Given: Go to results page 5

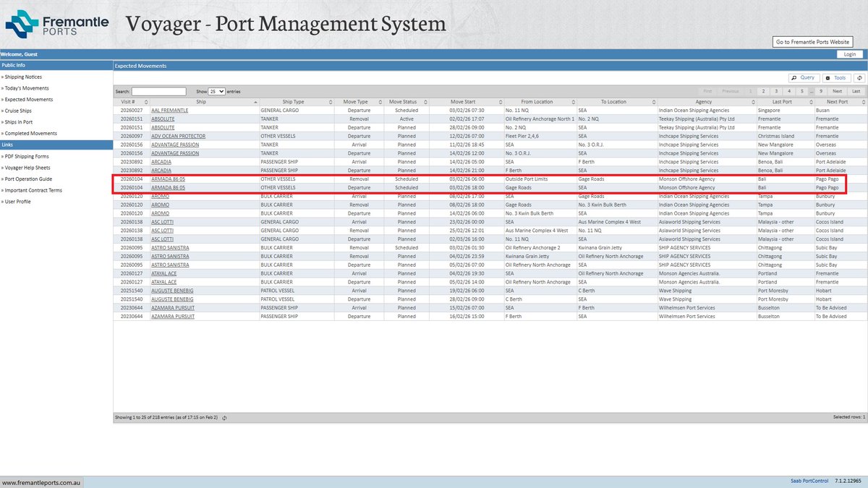Looking at the screenshot, I should pos(801,92).
